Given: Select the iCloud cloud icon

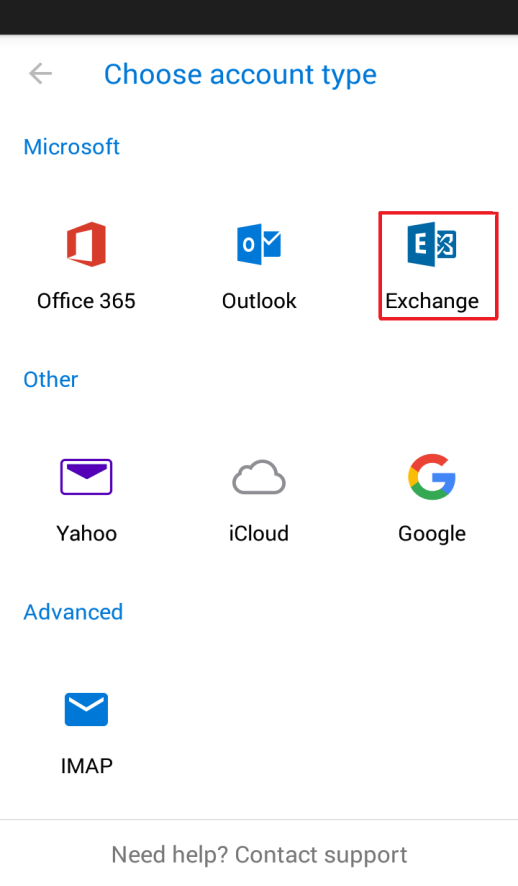Looking at the screenshot, I should 259,477.
